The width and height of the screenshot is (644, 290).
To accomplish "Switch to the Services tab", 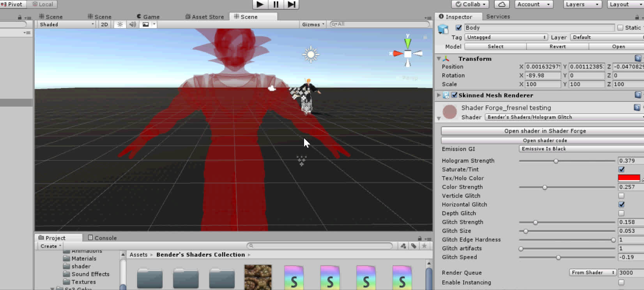I will [x=498, y=16].
